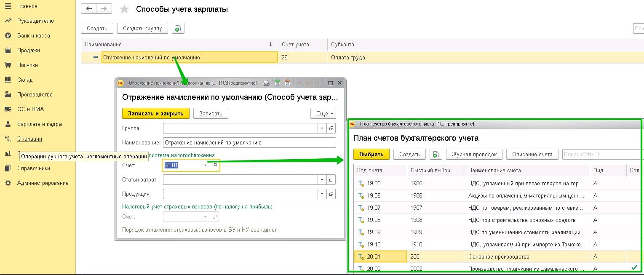Click quick-select value 1907
This screenshot has height=275, width=644.
416,208
